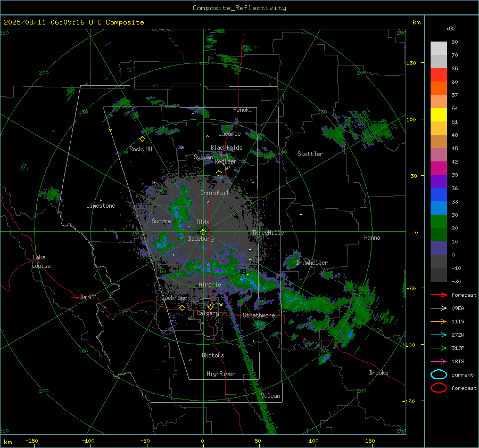This screenshot has width=479, height=448.
Task: Click the magenta 18TS arrow in legend
Action: tap(439, 362)
